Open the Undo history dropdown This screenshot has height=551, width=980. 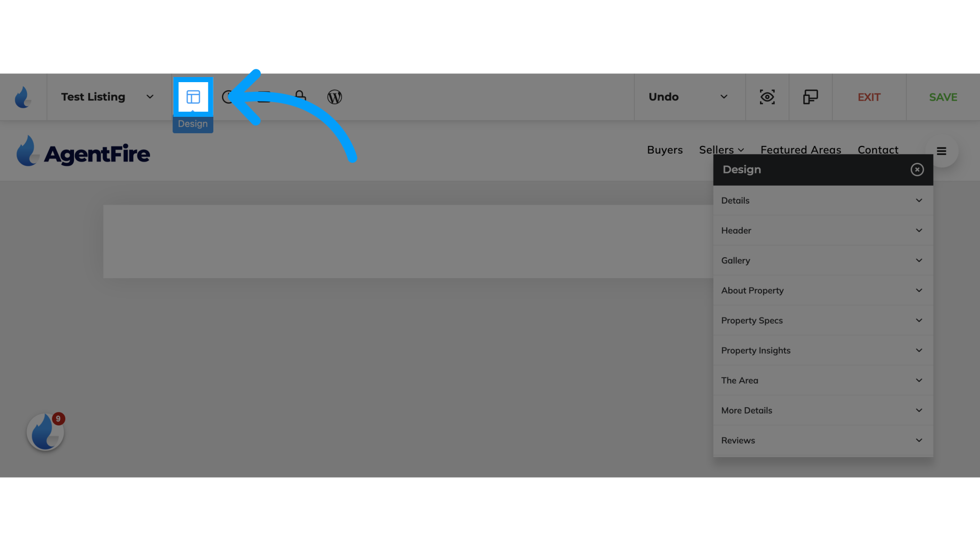(x=723, y=97)
